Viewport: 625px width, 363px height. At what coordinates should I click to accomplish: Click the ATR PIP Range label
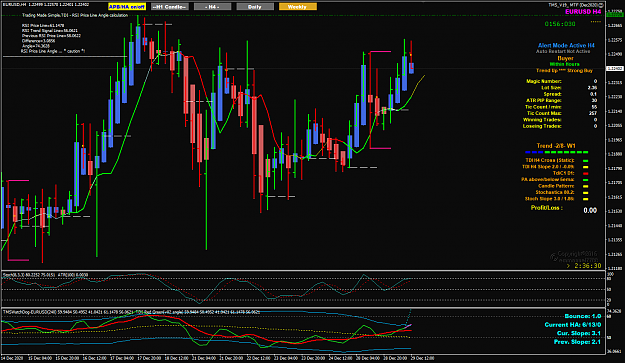tap(544, 100)
